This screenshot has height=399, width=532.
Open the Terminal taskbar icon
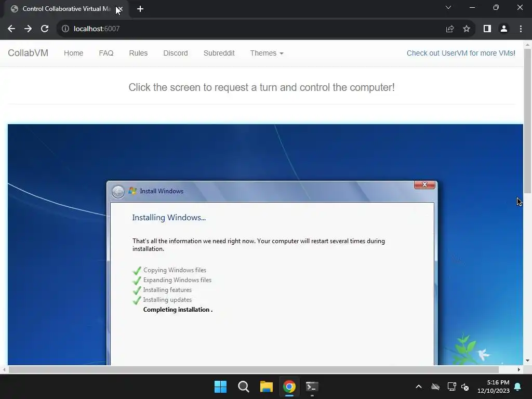(x=312, y=387)
